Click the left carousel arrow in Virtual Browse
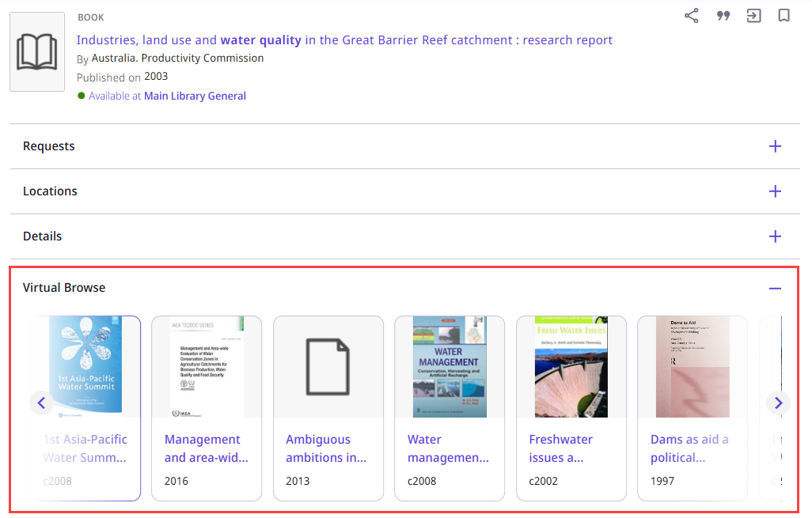The height and width of the screenshot is (518, 812). pyautogui.click(x=41, y=403)
